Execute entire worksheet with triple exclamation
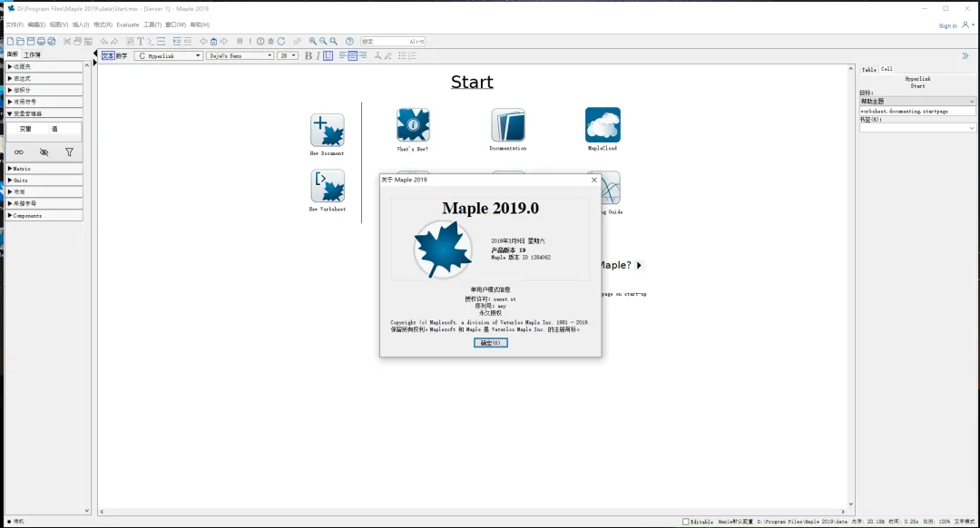The height and width of the screenshot is (528, 980). (x=240, y=41)
